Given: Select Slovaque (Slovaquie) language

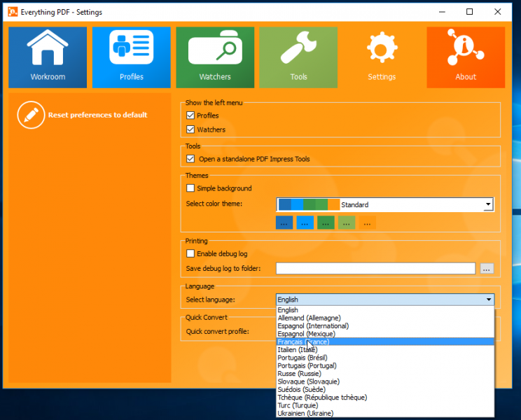Looking at the screenshot, I should point(385,381).
